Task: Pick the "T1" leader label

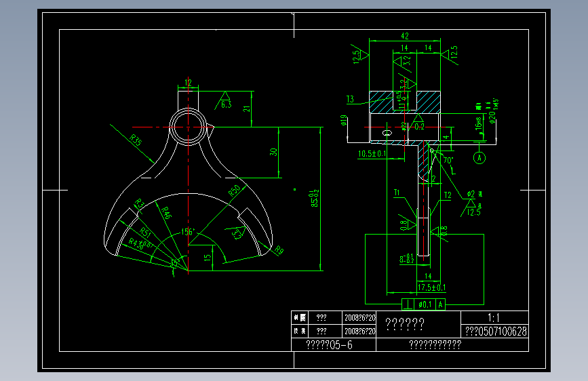Action: click(397, 193)
